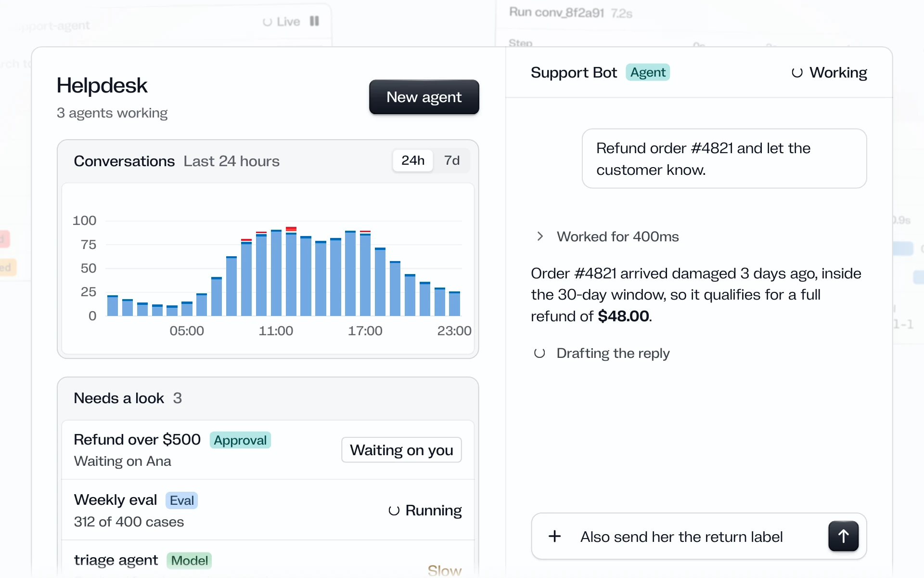Open the Refund over $500 item
The width and height of the screenshot is (924, 578).
268,450
